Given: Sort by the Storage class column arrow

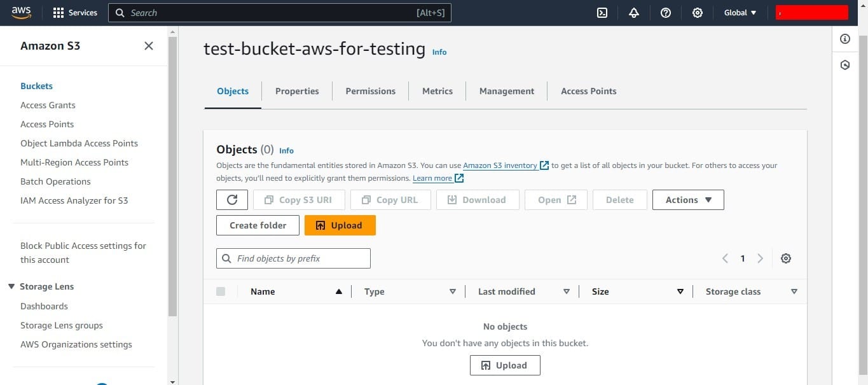Looking at the screenshot, I should click(x=794, y=291).
